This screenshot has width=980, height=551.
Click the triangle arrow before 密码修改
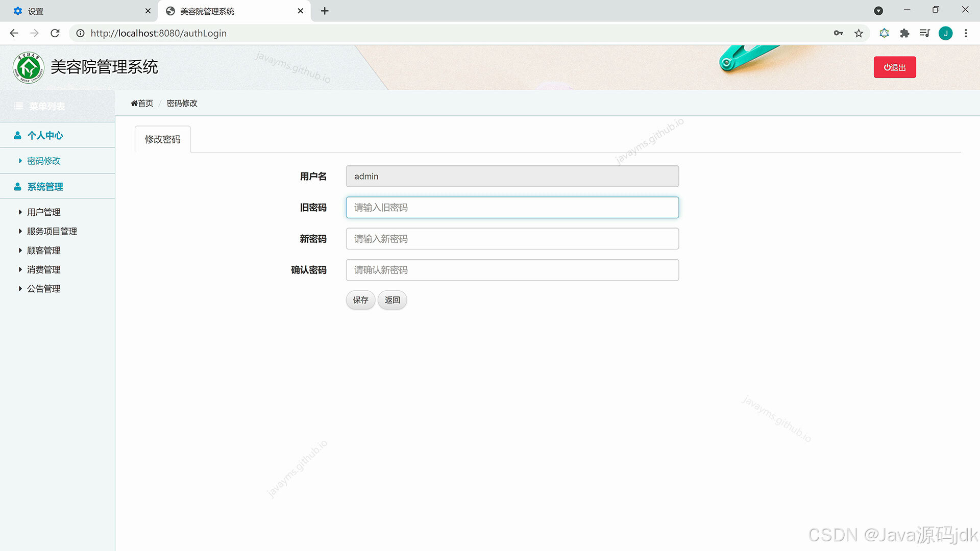pos(20,161)
